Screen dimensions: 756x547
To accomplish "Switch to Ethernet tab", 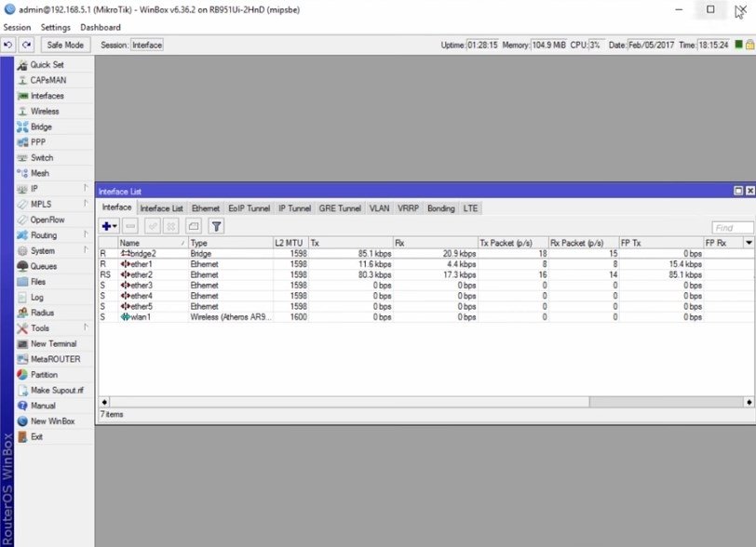I will 206,208.
